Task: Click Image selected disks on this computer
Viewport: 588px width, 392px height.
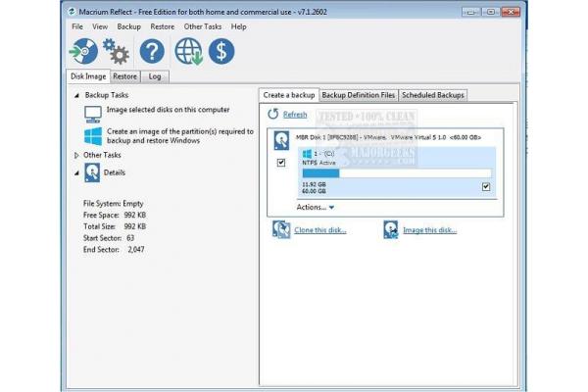Action: point(168,110)
